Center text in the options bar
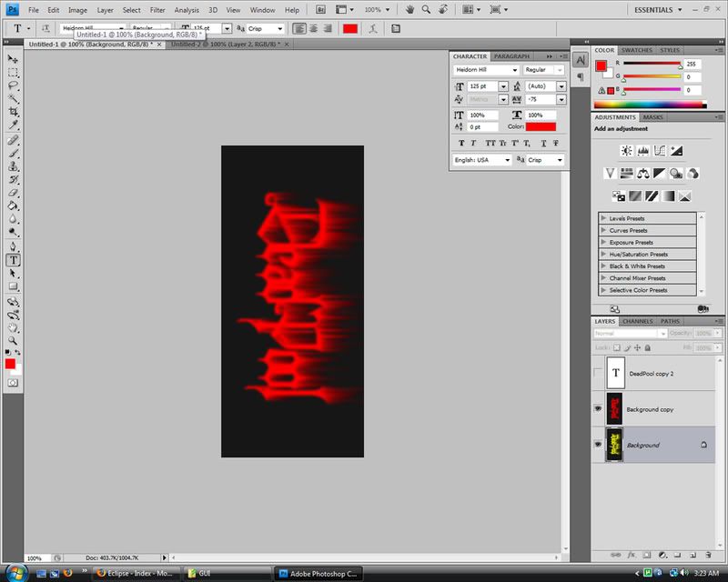 click(313, 29)
